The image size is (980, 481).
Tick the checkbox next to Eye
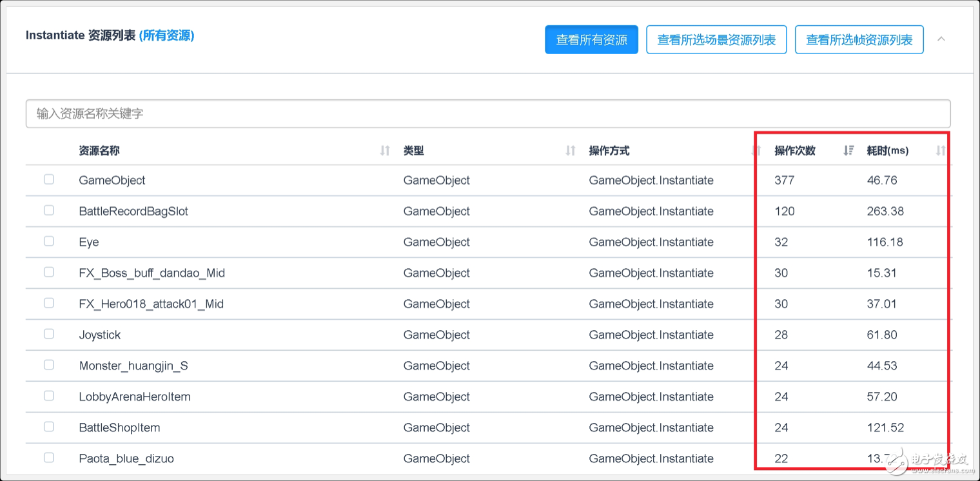(49, 242)
